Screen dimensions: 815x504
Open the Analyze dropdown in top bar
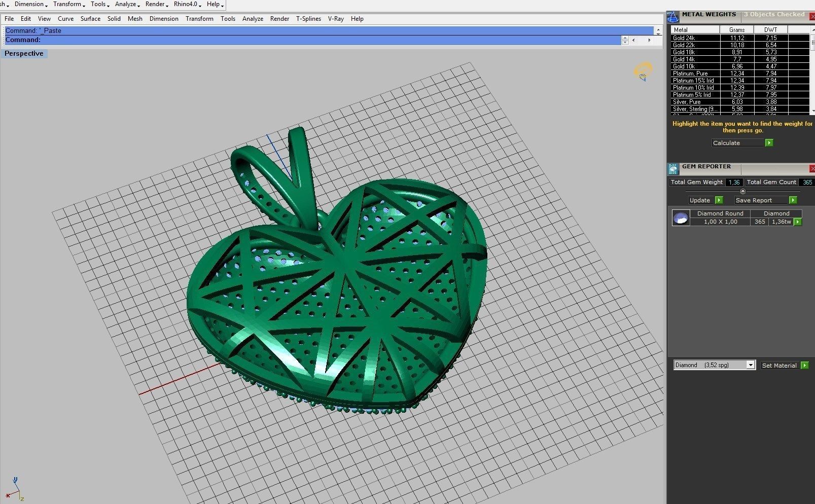pyautogui.click(x=127, y=4)
